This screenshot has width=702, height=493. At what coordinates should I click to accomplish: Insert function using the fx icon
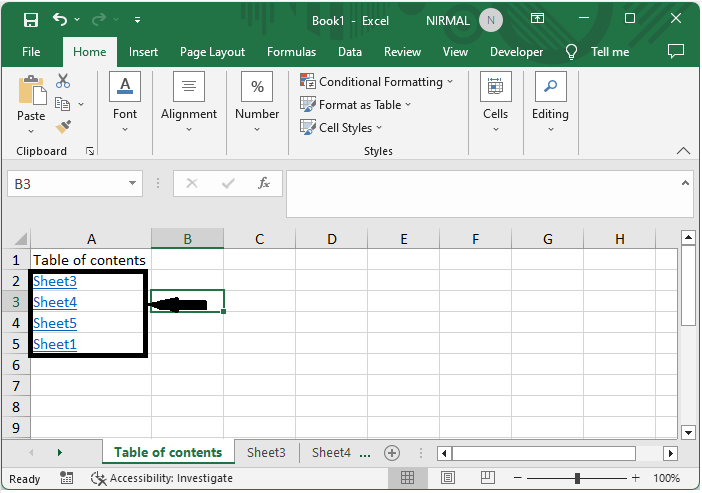(x=264, y=183)
